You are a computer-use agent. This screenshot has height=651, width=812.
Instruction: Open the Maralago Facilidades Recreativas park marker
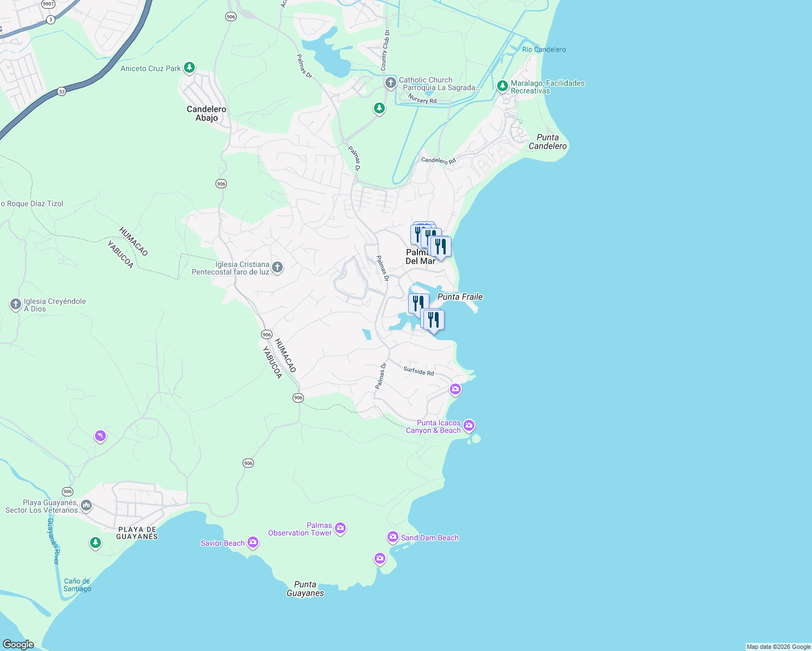(x=502, y=85)
